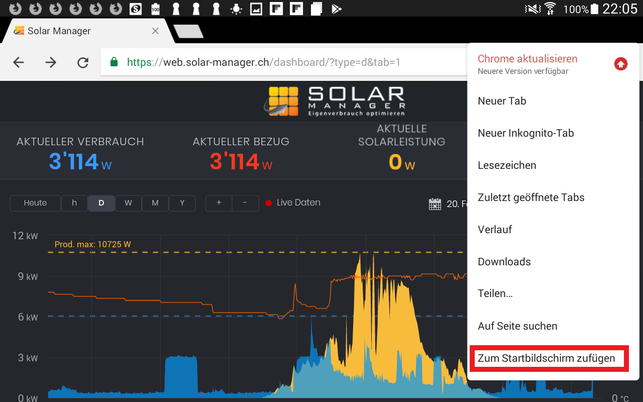Switch chart range to h (hour)
The width and height of the screenshot is (643, 402).
[x=74, y=203]
